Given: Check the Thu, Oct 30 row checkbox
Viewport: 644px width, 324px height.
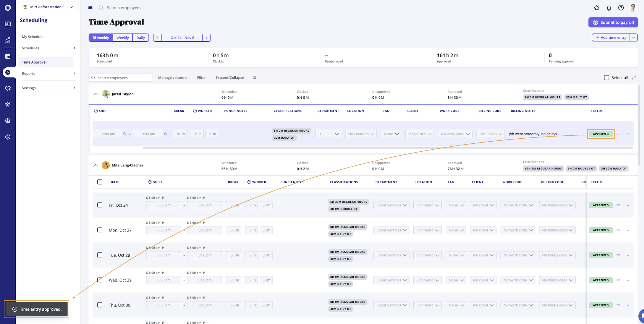Looking at the screenshot, I should [x=100, y=305].
